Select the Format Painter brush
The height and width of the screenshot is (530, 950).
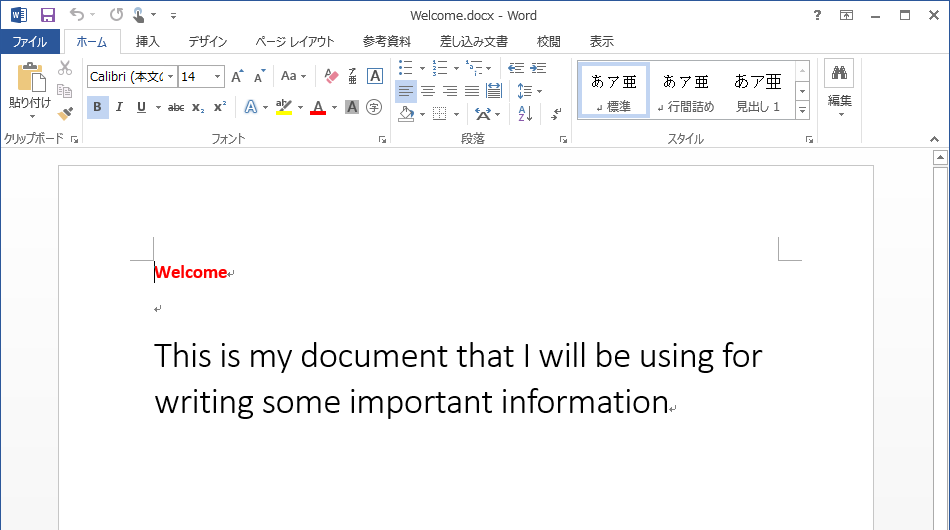[x=65, y=113]
